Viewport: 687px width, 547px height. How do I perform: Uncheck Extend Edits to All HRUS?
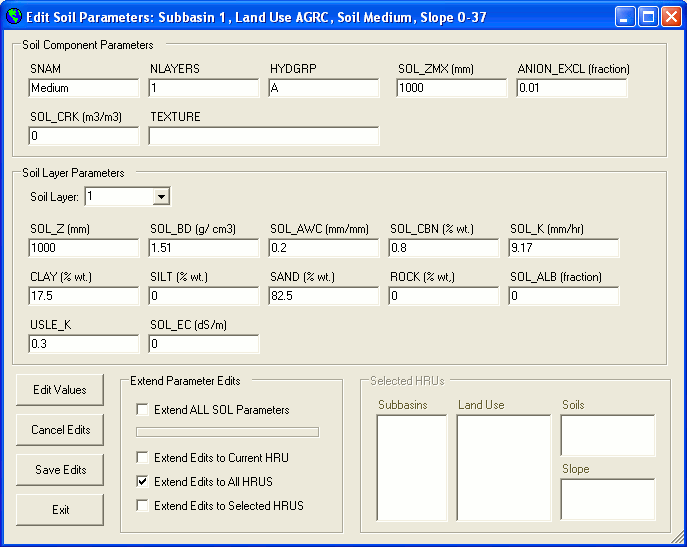[x=143, y=482]
